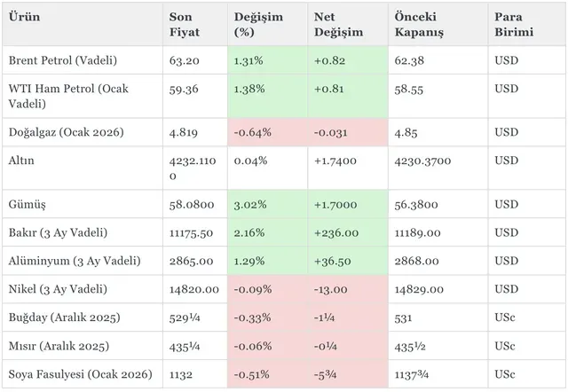
Task: Click the green 1.31% Brent change cell
Action: (249, 61)
